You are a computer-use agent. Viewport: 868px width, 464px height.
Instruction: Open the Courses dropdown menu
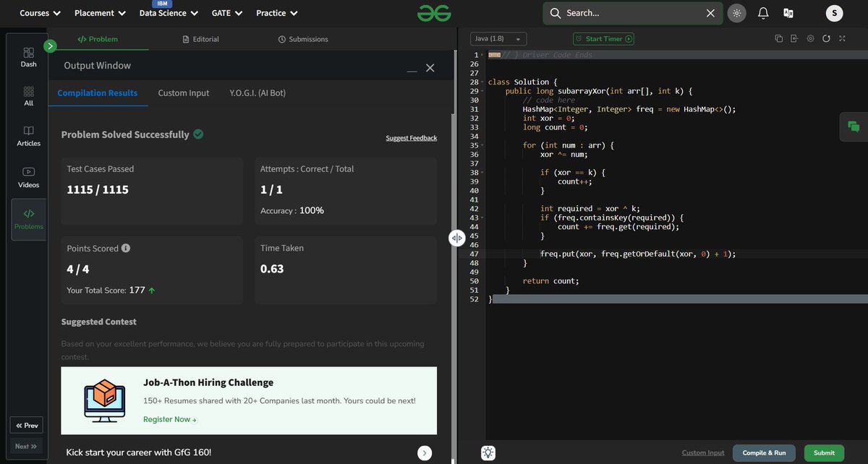[x=40, y=13]
